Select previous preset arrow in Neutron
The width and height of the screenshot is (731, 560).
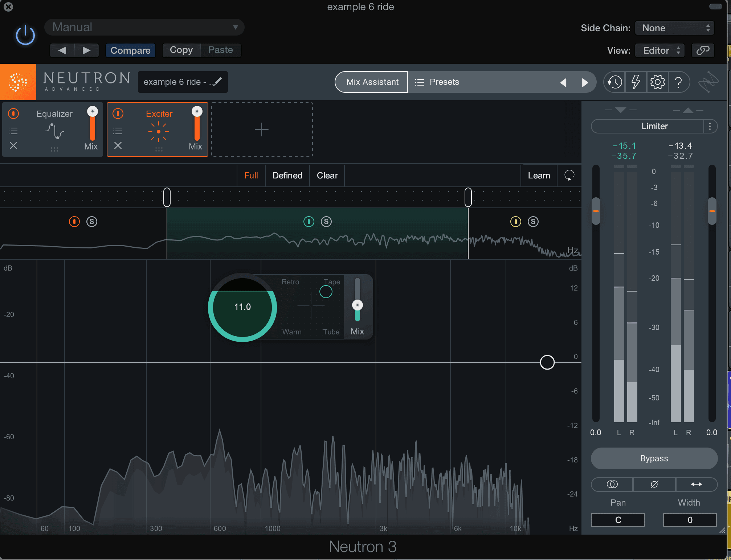564,82
